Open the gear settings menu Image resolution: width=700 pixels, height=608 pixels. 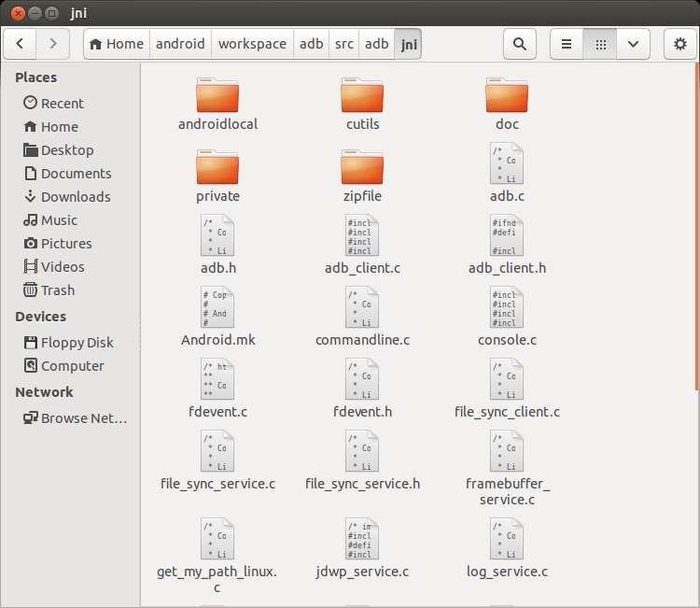tap(679, 44)
